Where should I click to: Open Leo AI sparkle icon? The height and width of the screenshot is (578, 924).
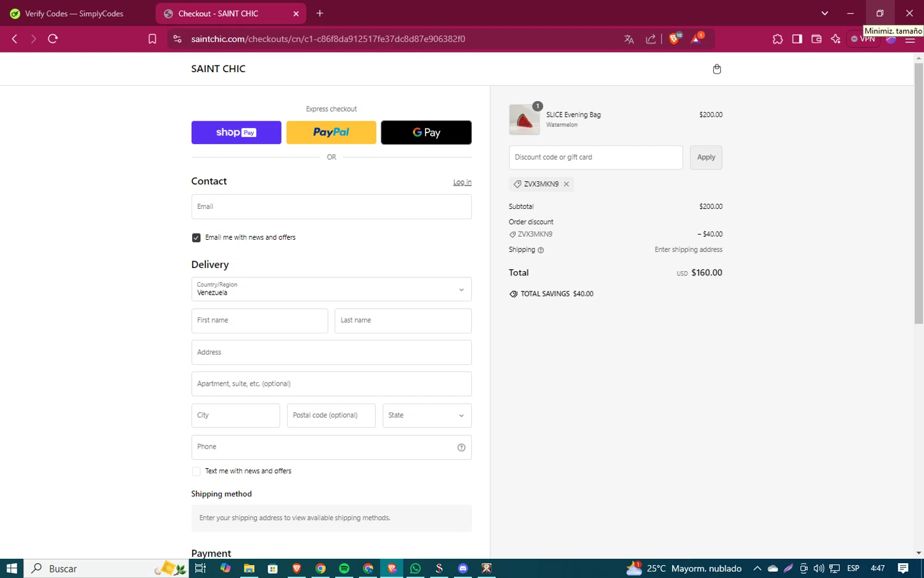(835, 39)
